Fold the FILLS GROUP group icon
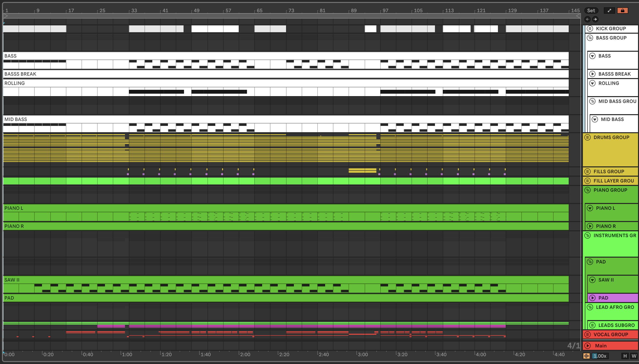Screen dimensions: 639x364 [587, 172]
